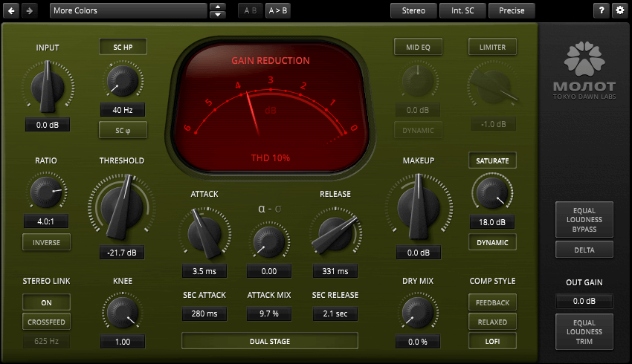Screen dimensions: 632x364
Task: Click the 40 Hz value field
Action: (123, 110)
